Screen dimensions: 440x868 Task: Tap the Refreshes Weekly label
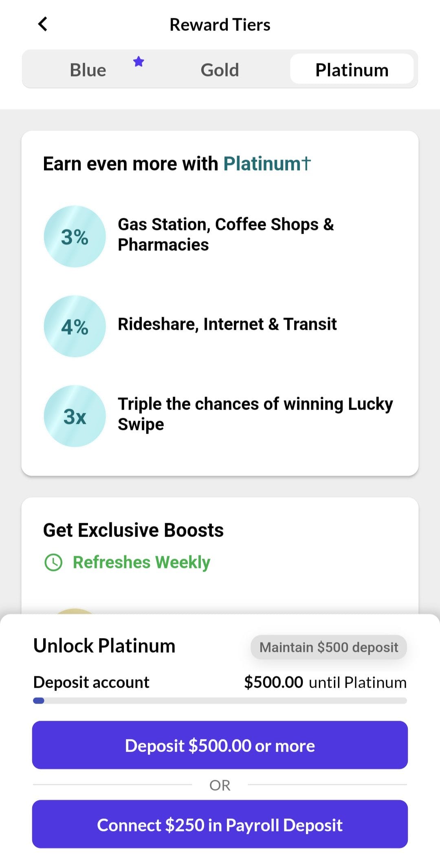click(141, 563)
